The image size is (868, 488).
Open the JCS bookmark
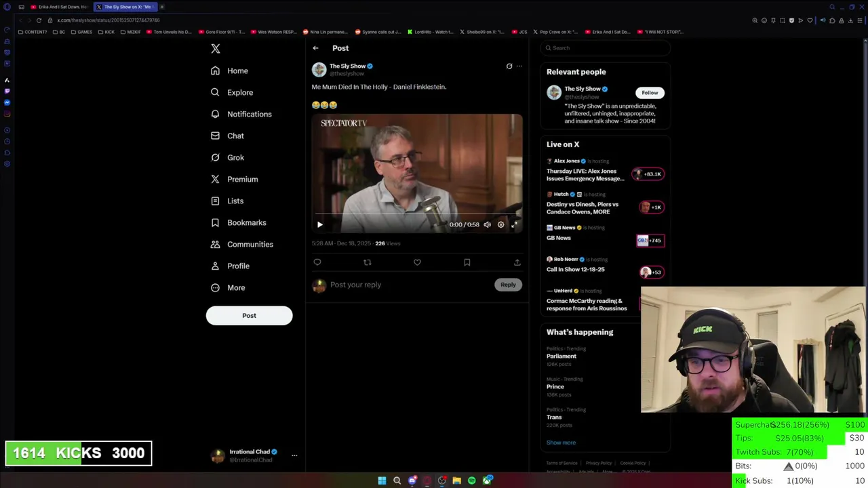click(520, 32)
